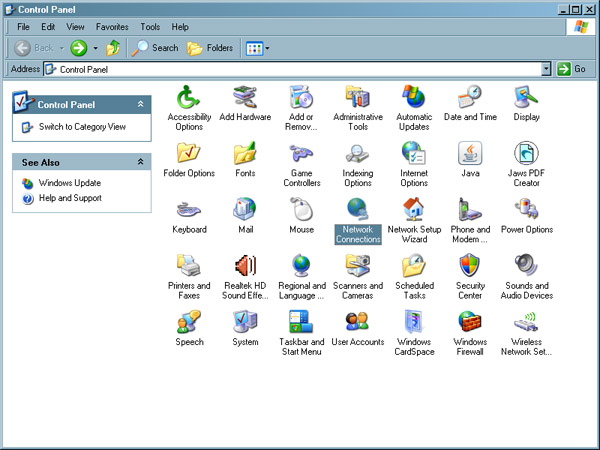
Task: Open Automatic Updates icon
Action: click(x=414, y=108)
